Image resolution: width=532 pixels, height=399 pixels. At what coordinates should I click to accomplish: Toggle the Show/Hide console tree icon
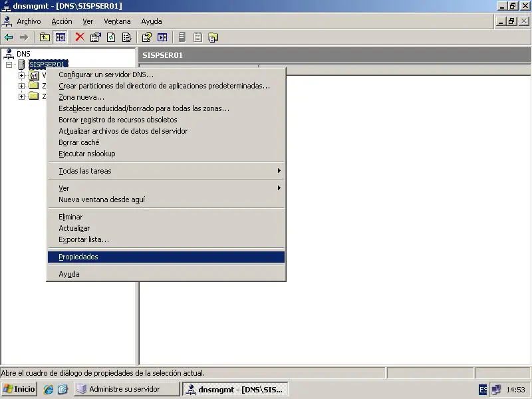[x=61, y=37]
